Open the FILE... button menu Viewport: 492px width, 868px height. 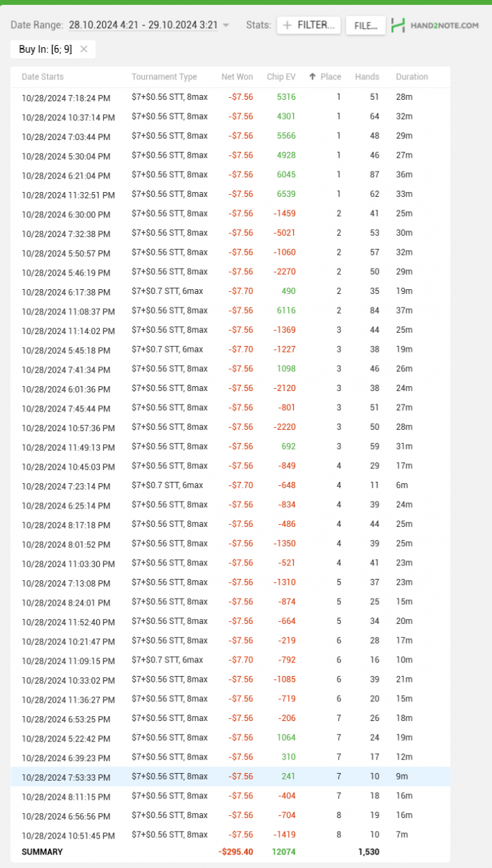pyautogui.click(x=365, y=25)
